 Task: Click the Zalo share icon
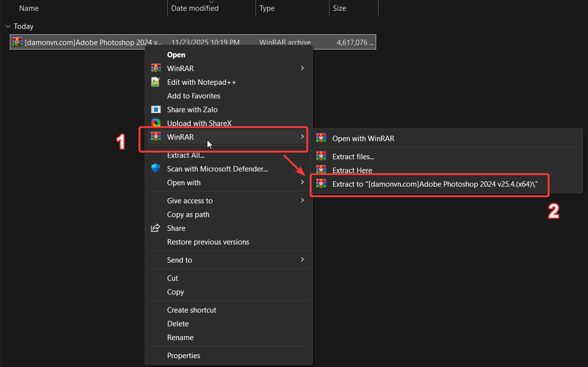coord(155,109)
